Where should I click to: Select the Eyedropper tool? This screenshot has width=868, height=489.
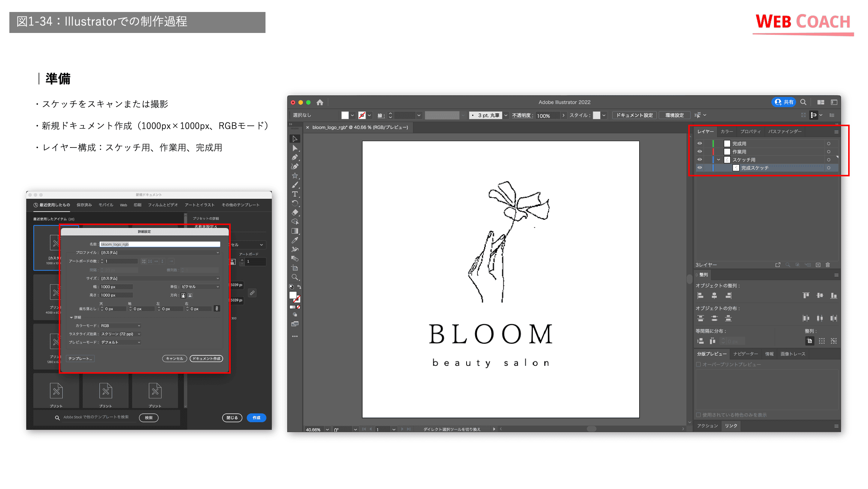coord(295,240)
